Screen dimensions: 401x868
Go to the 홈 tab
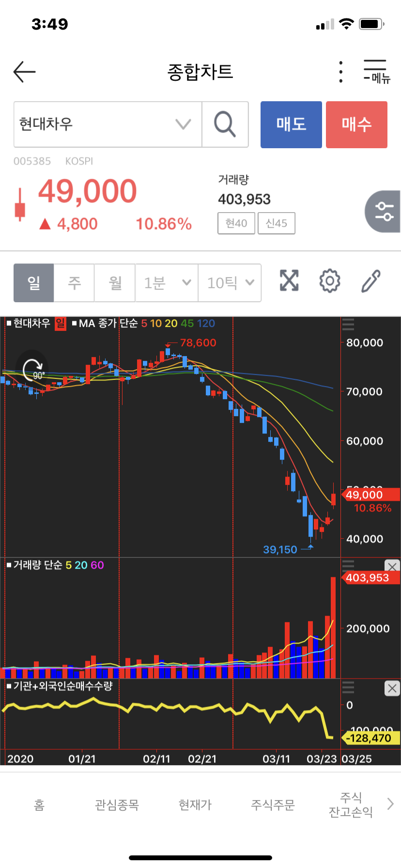click(x=39, y=805)
